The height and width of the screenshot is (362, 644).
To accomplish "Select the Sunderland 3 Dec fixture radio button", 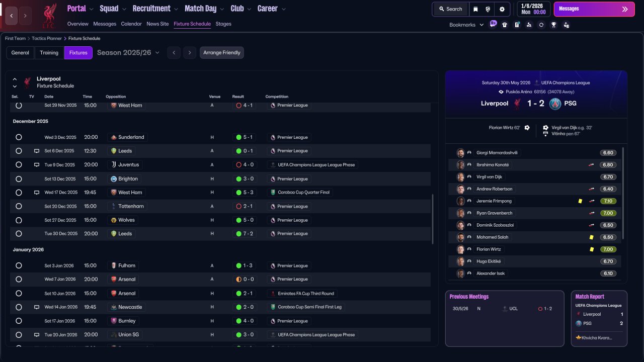I will (x=19, y=137).
